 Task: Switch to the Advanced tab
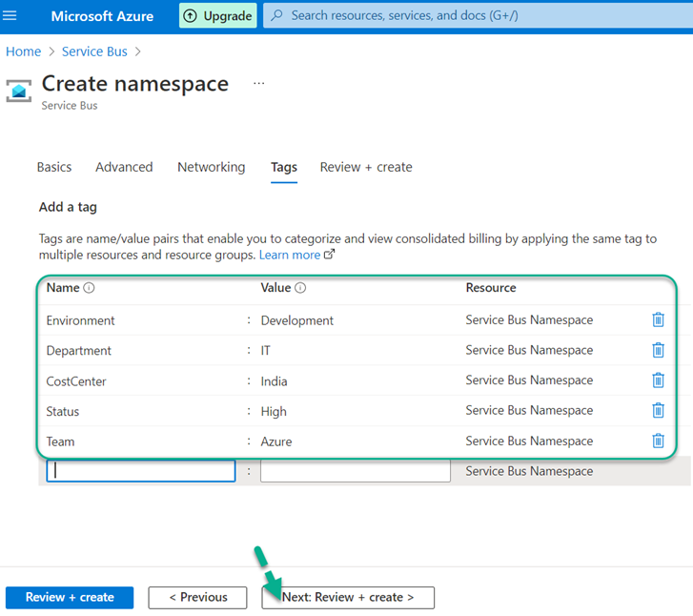click(124, 167)
